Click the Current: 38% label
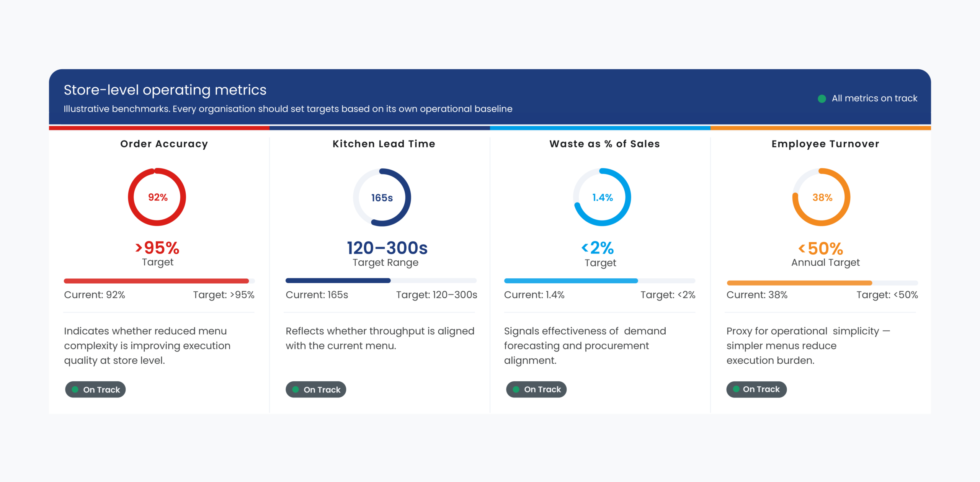The width and height of the screenshot is (980, 482). click(757, 295)
